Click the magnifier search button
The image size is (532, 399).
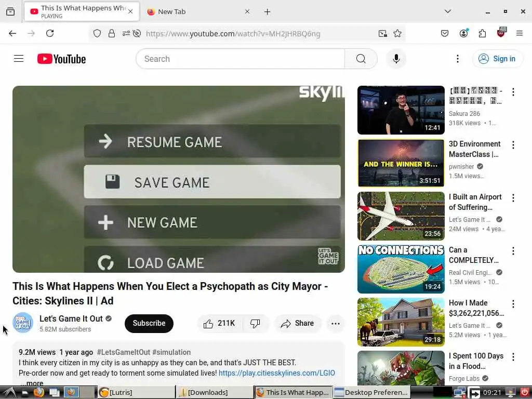[x=361, y=59]
